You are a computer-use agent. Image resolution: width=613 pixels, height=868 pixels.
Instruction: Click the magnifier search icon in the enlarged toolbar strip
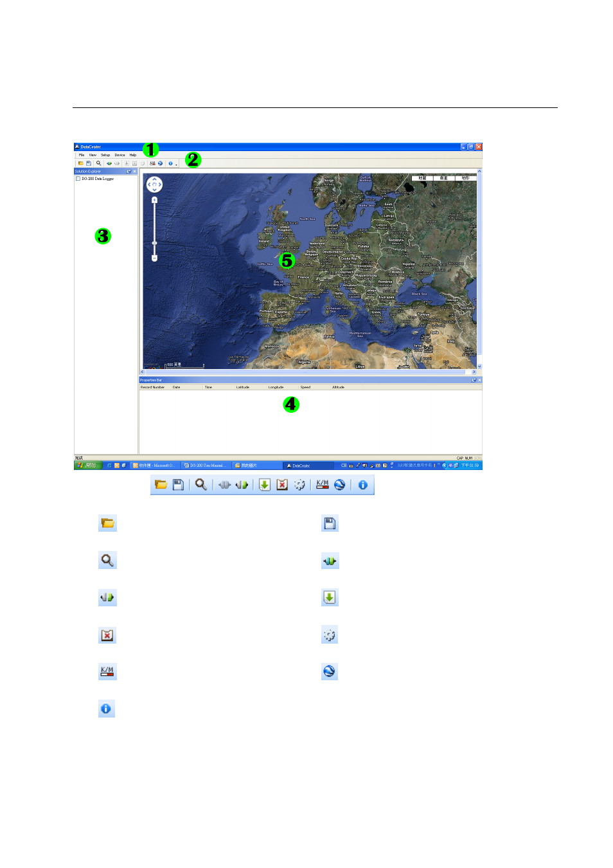[x=201, y=485]
